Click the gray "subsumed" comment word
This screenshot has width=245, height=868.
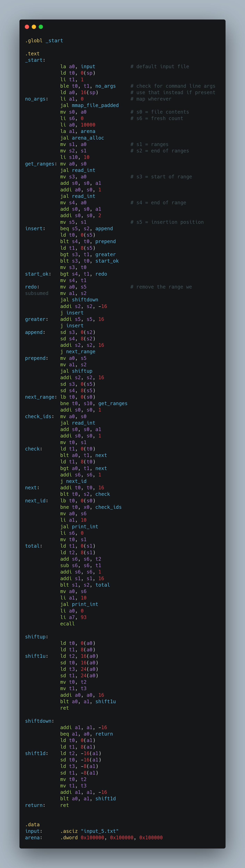point(37,293)
